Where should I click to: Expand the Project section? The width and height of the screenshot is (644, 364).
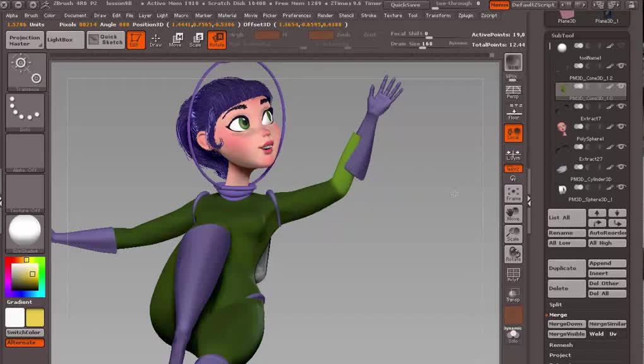click(560, 355)
